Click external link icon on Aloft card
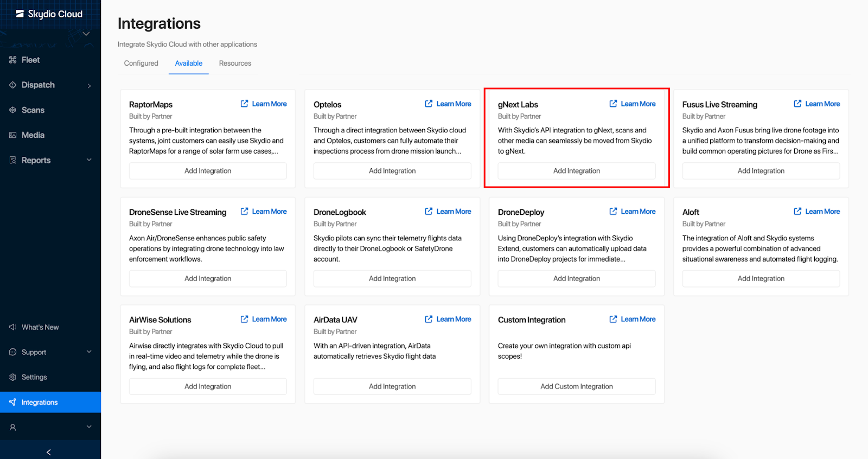This screenshot has width=868, height=459. (x=797, y=211)
